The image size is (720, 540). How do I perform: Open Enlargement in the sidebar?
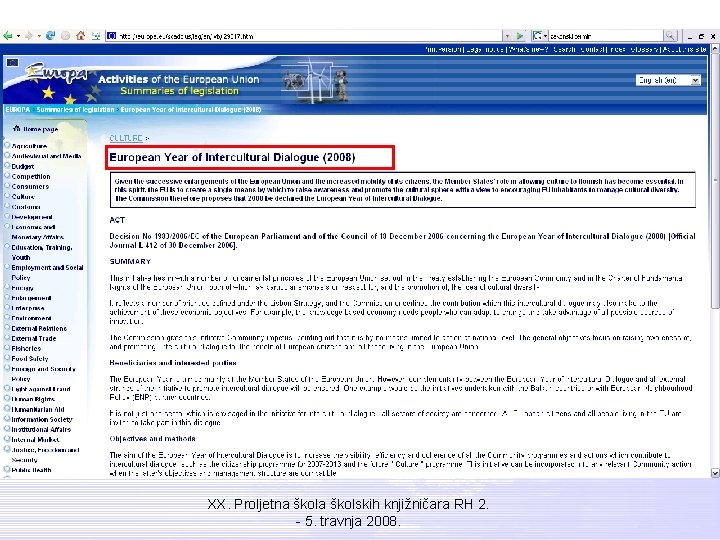31,298
